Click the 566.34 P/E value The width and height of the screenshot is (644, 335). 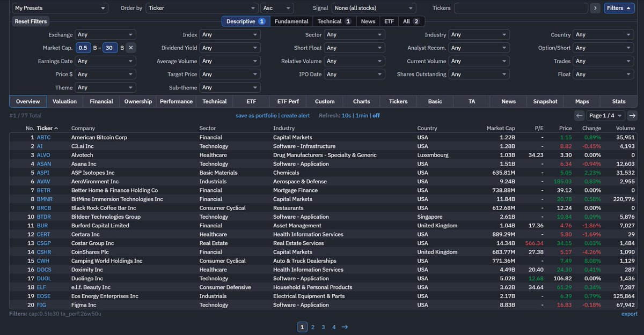coord(533,243)
